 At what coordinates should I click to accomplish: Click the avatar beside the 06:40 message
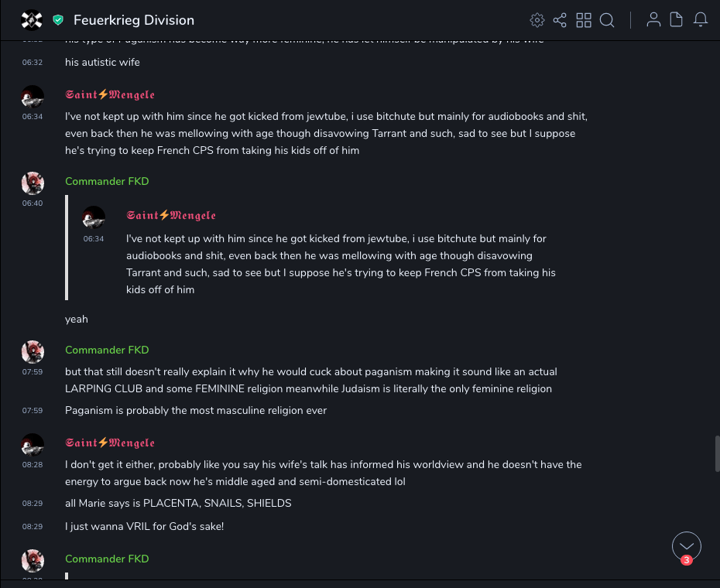point(33,183)
